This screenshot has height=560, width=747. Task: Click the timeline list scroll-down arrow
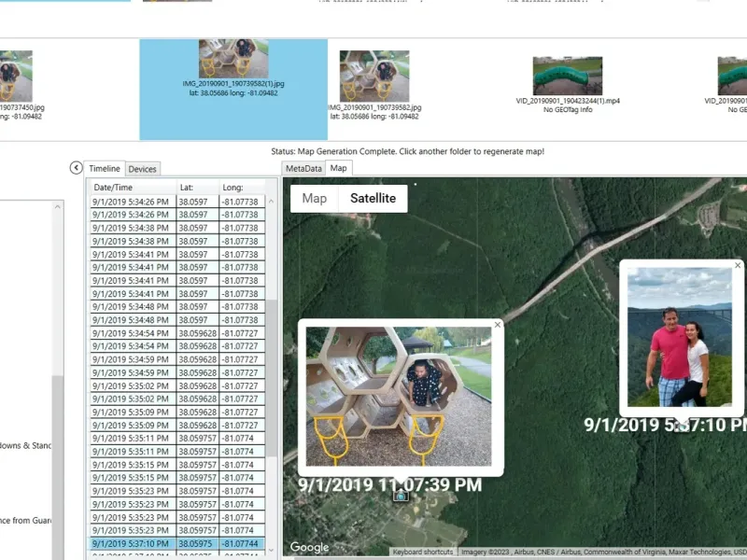click(x=272, y=551)
